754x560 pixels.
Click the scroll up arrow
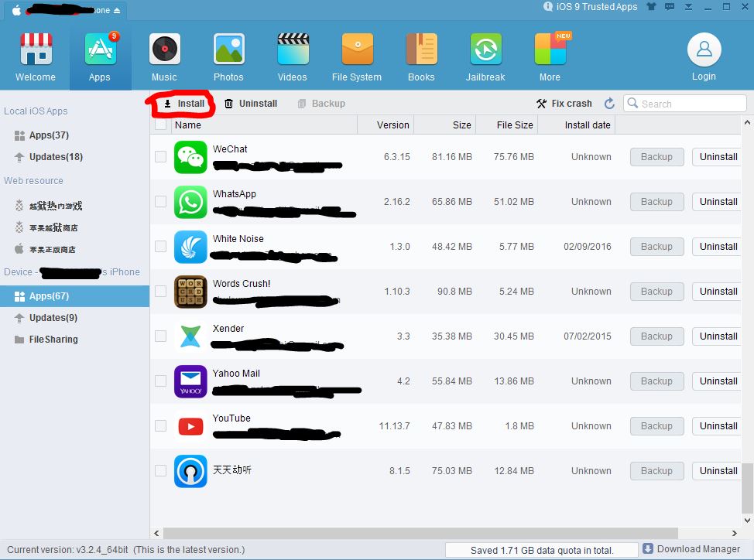click(747, 122)
